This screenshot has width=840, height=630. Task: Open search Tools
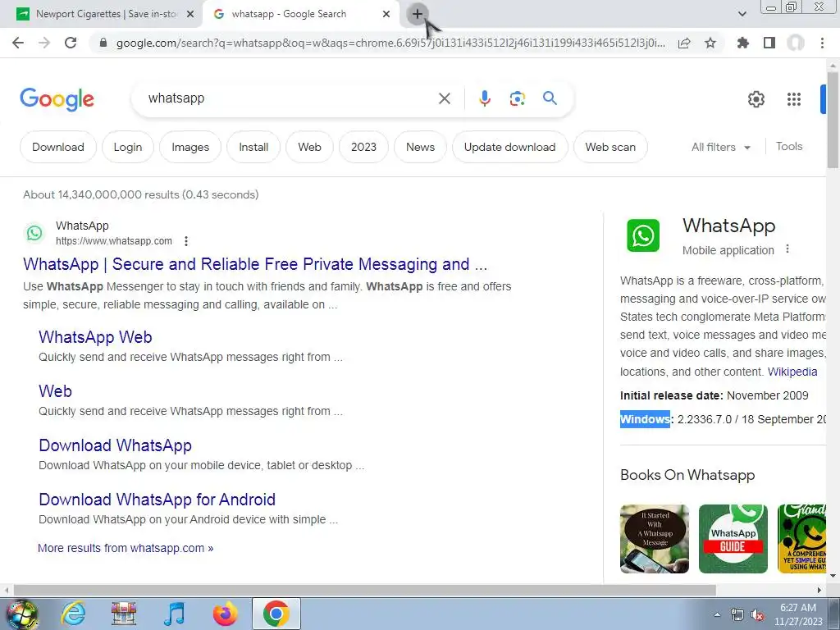pos(789,146)
